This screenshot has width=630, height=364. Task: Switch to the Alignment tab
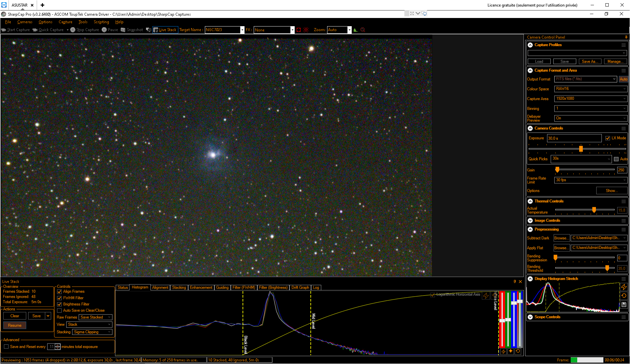click(x=160, y=287)
